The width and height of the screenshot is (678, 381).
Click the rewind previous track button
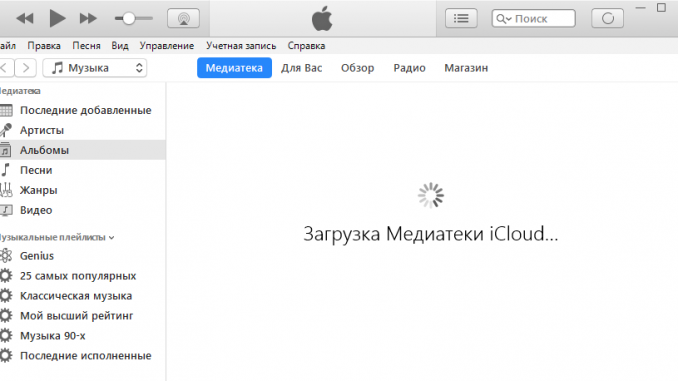[x=25, y=19]
